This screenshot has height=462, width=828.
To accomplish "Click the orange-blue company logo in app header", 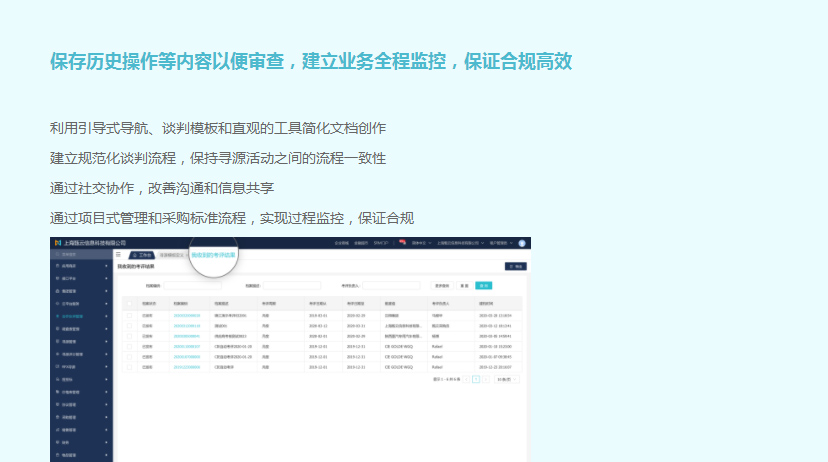I will 58,243.
